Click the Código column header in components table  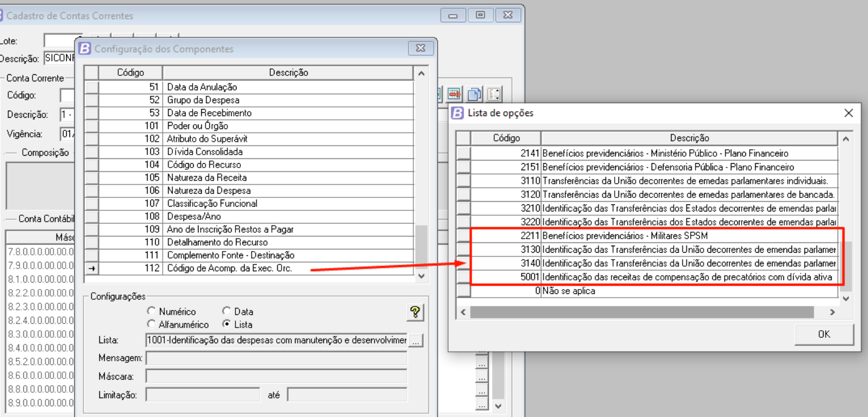130,73
